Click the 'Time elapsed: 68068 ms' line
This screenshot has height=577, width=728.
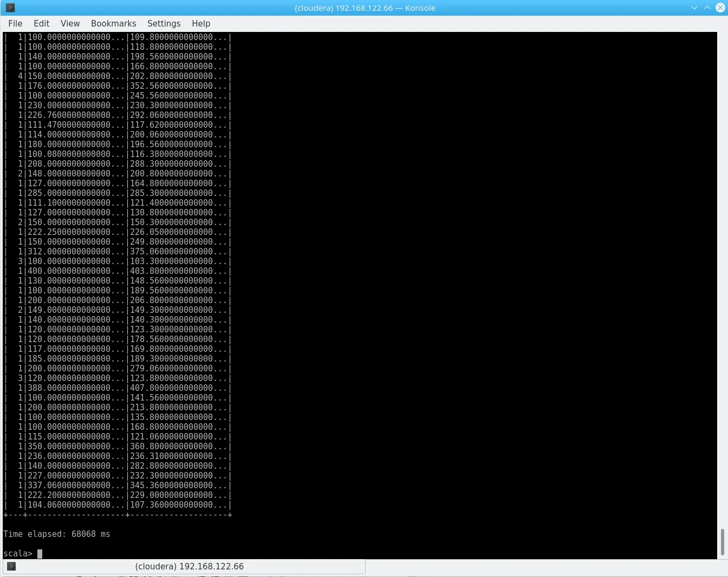point(57,534)
